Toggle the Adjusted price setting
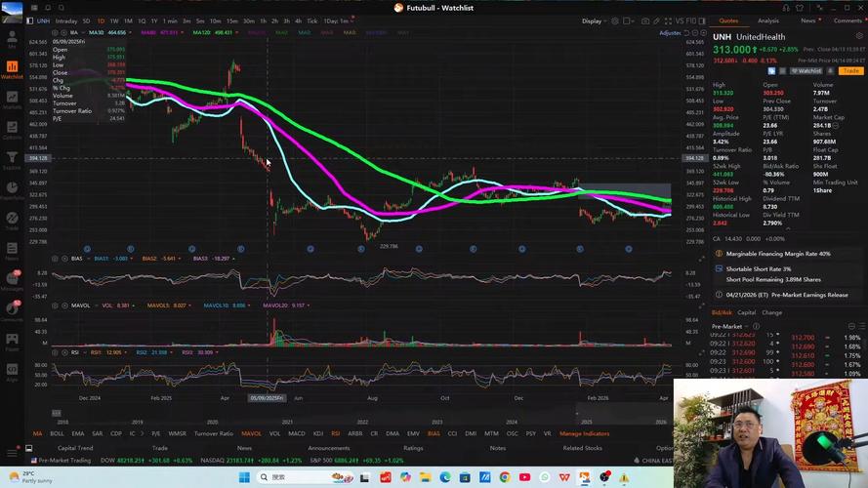The width and height of the screenshot is (868, 488). (x=669, y=33)
